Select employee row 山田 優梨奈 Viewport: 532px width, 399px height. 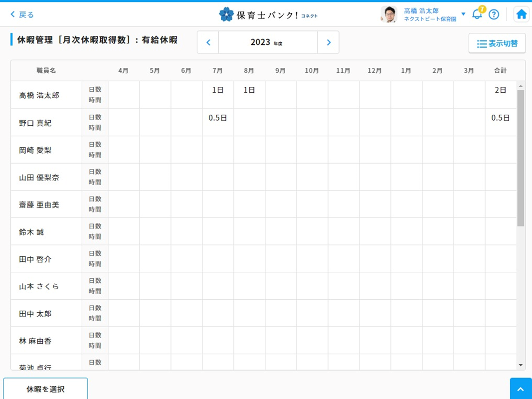click(x=39, y=178)
